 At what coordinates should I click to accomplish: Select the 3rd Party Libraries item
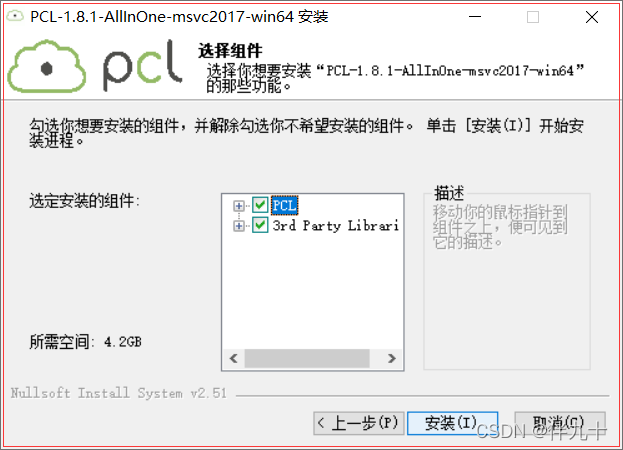(x=335, y=226)
